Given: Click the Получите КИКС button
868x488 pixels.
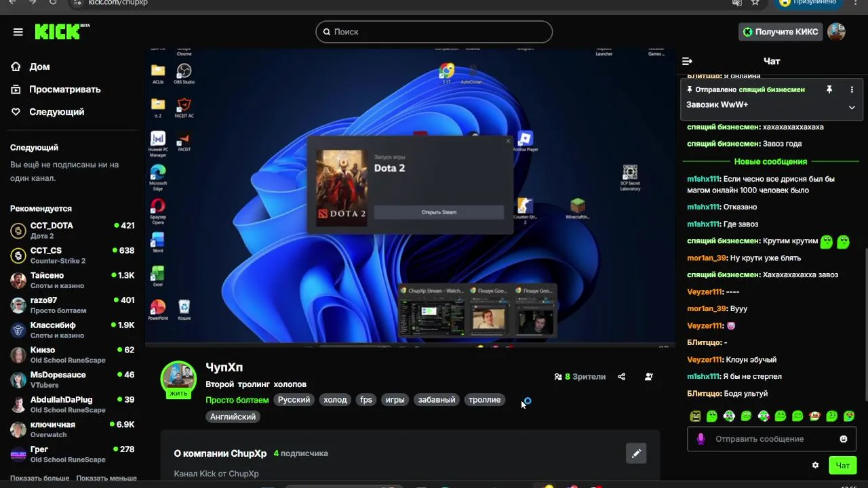Looking at the screenshot, I should click(781, 32).
